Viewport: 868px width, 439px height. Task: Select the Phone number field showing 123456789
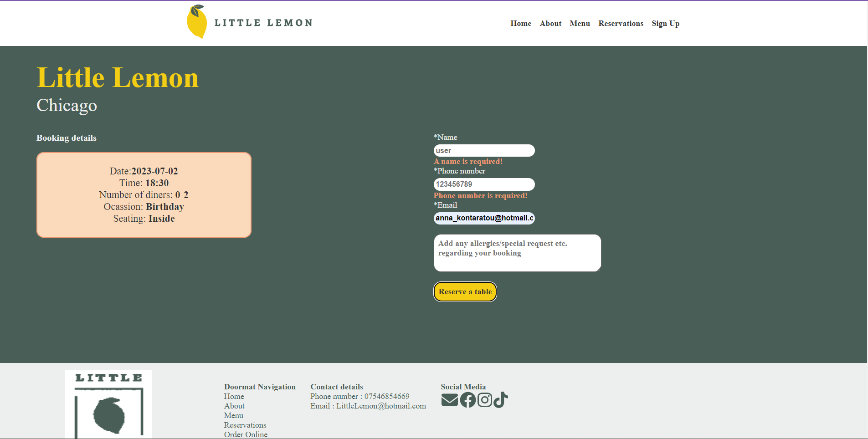coord(484,184)
